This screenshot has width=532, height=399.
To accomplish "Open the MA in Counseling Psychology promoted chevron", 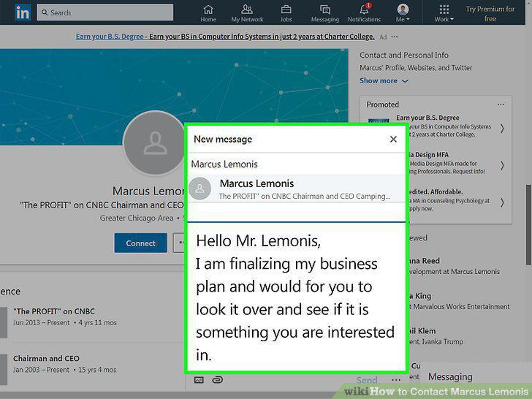I will click(502, 202).
